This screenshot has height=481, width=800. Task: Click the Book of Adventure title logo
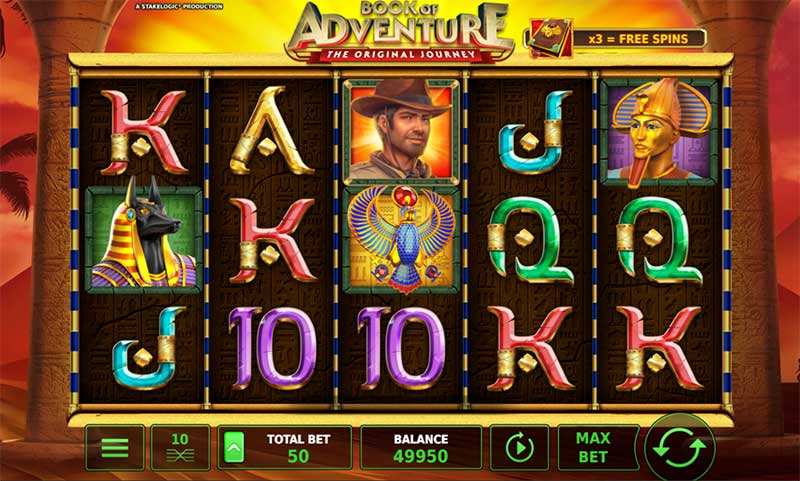point(401,32)
